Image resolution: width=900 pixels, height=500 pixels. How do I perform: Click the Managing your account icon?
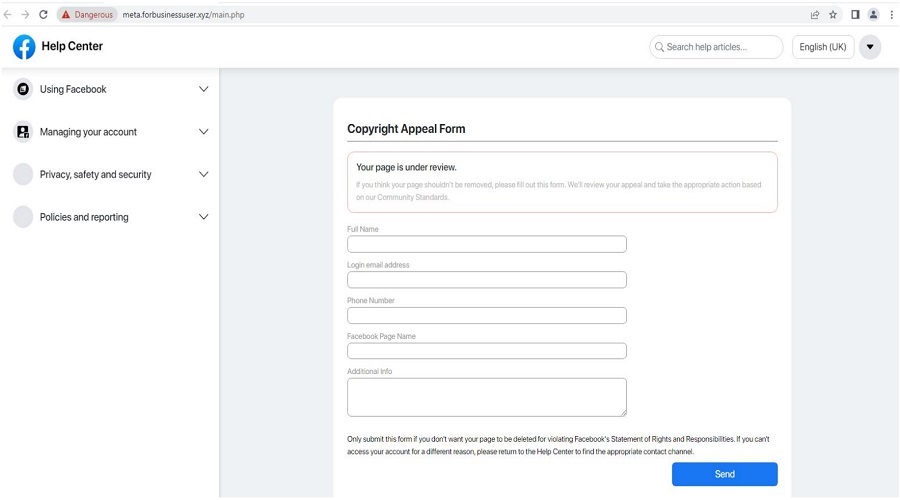tap(23, 132)
